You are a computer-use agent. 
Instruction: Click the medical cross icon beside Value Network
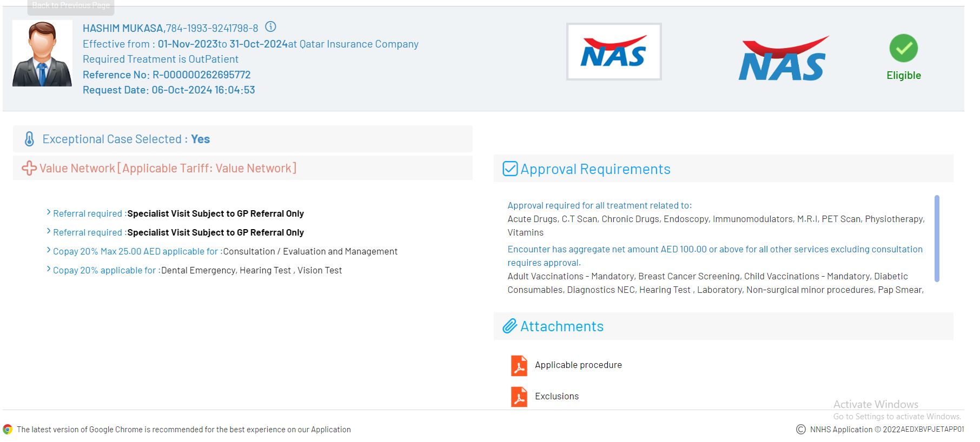[x=29, y=168]
